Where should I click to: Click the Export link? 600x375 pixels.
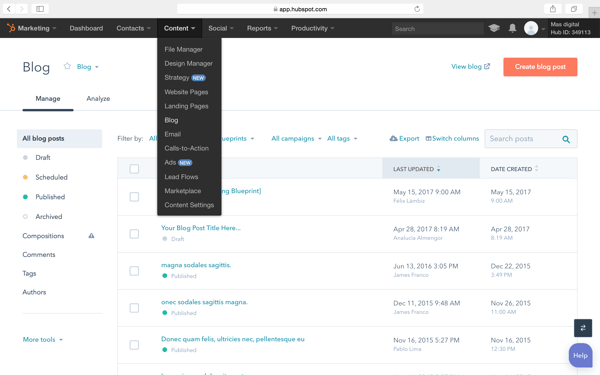pos(404,139)
